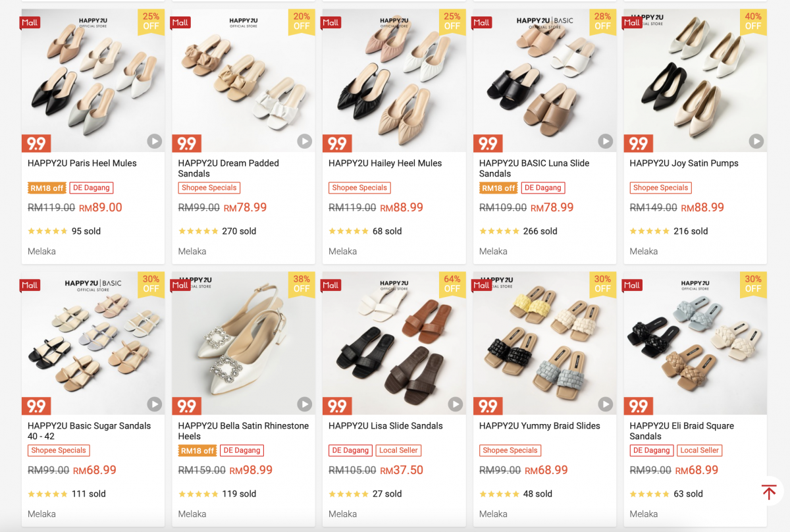
Task: Click scroll-to-top arrow icon
Action: tap(769, 492)
